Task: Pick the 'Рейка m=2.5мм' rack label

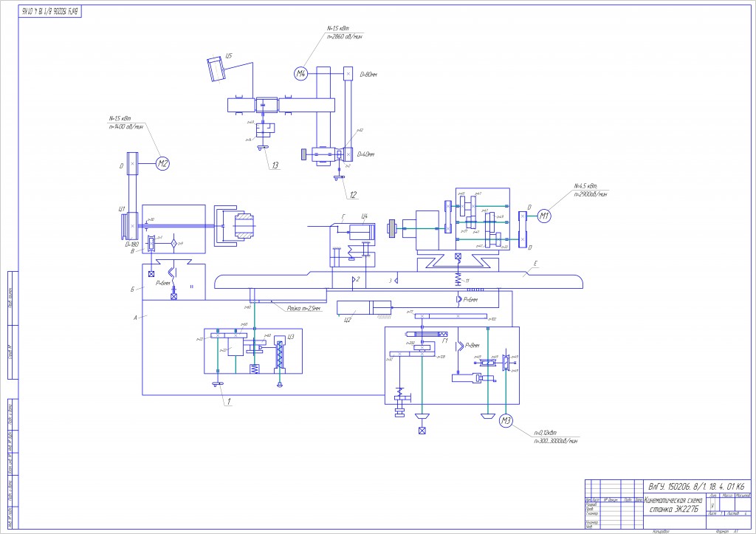Action: (303, 308)
